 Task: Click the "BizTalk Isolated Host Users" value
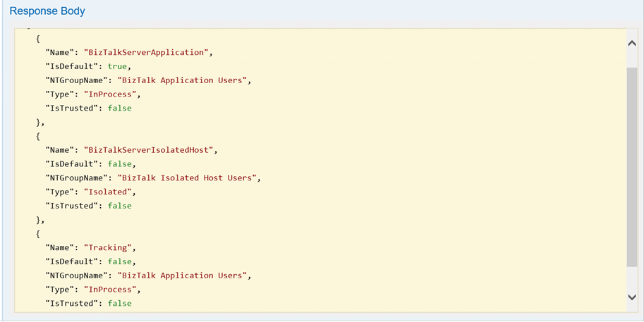click(x=187, y=178)
